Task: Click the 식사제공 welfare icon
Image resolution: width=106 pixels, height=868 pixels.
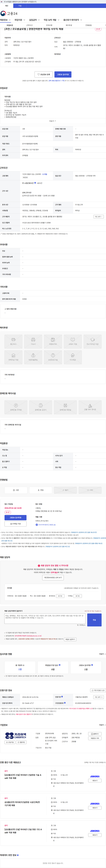Action: point(73,357)
